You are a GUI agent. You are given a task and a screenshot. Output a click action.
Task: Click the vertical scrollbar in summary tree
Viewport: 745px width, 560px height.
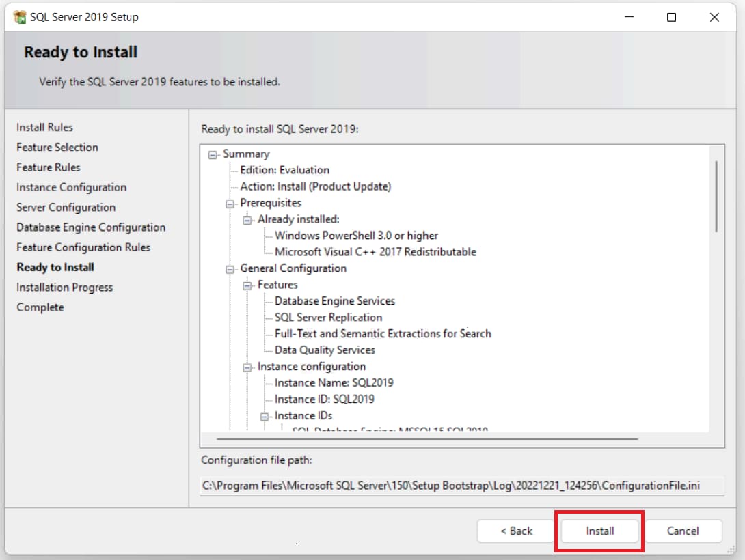716,197
